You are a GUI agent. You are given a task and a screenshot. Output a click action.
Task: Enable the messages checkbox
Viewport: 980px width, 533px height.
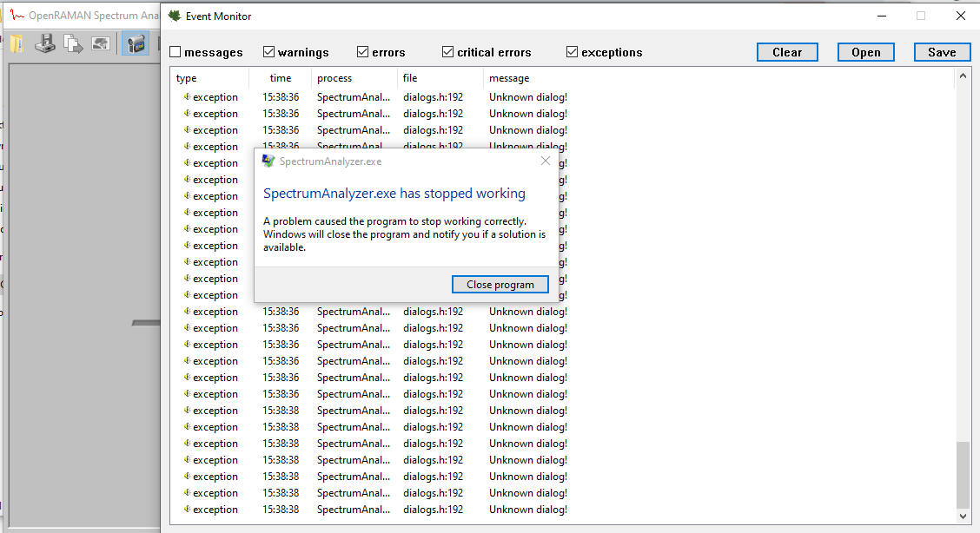pos(175,52)
